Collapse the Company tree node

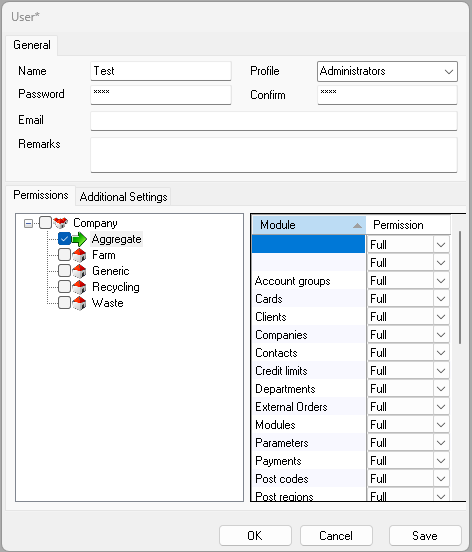[x=28, y=223]
